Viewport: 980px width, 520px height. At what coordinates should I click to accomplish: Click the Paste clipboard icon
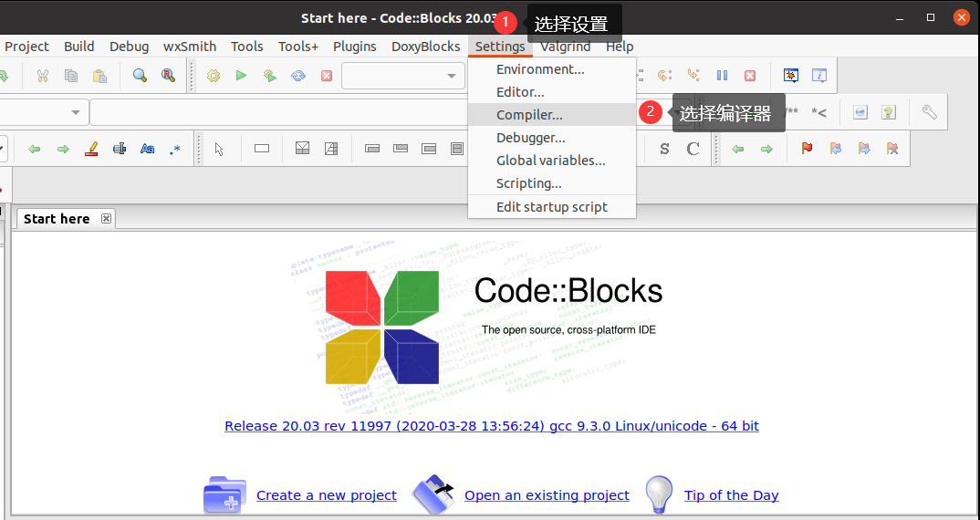click(99, 76)
